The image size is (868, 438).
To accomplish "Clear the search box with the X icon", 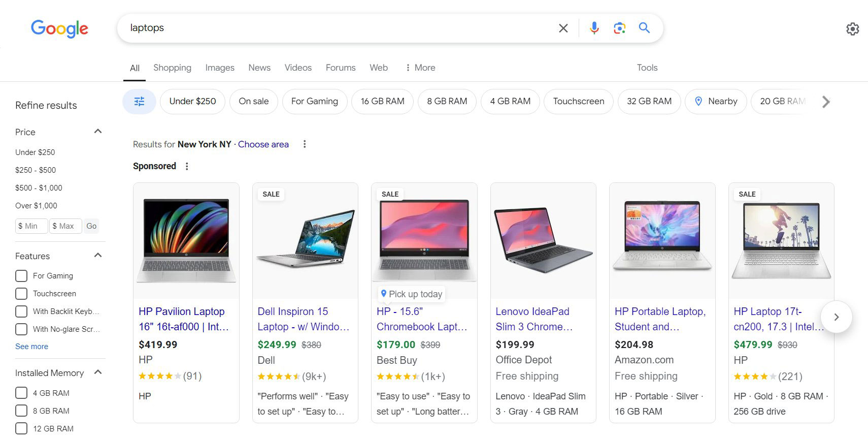I will 563,28.
